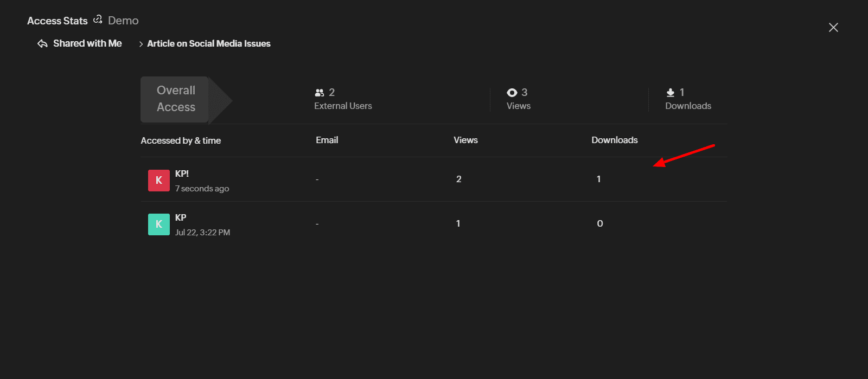The image size is (868, 379).
Task: Click the red K avatar for KP!
Action: tap(158, 181)
